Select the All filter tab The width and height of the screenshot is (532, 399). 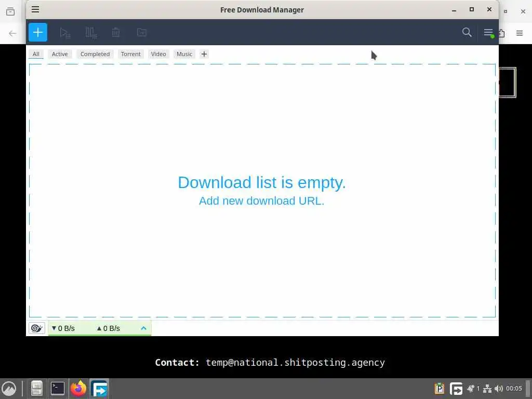(36, 54)
